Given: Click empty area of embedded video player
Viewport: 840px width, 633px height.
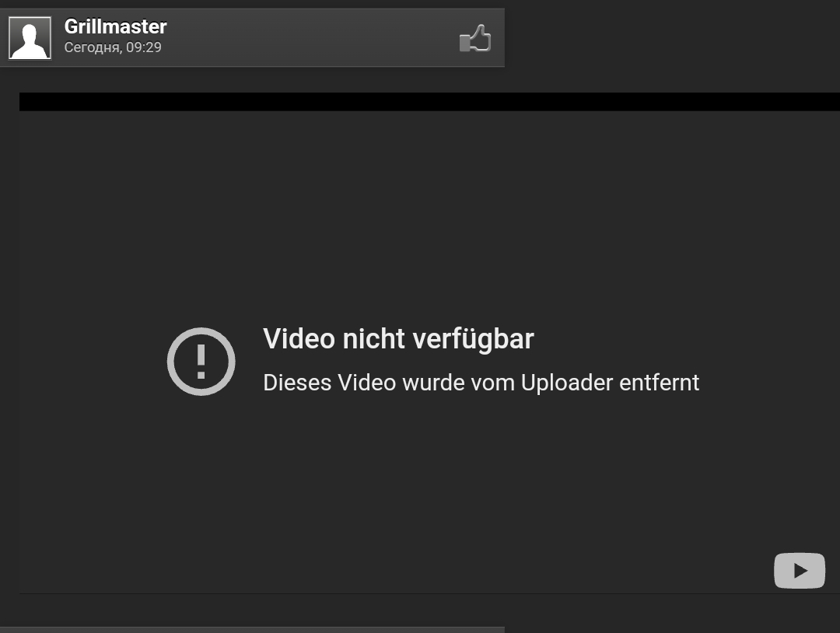Looking at the screenshot, I should pyautogui.click(x=429, y=214).
